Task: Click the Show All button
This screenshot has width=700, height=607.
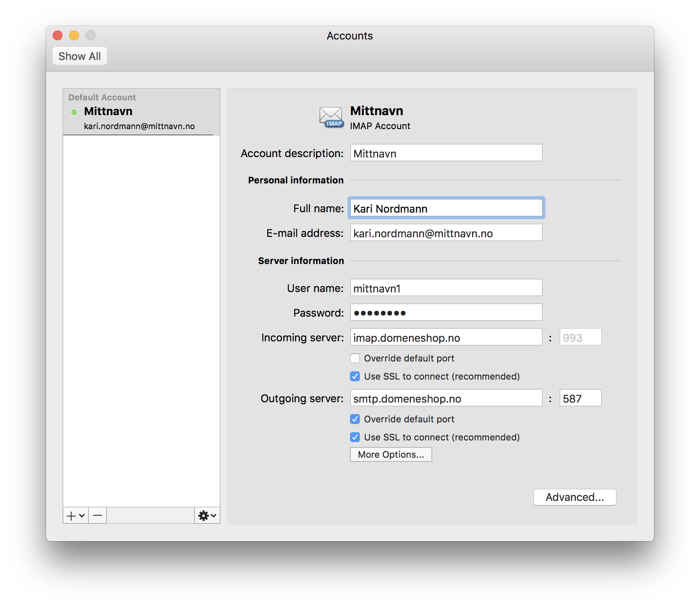Action: pos(80,56)
